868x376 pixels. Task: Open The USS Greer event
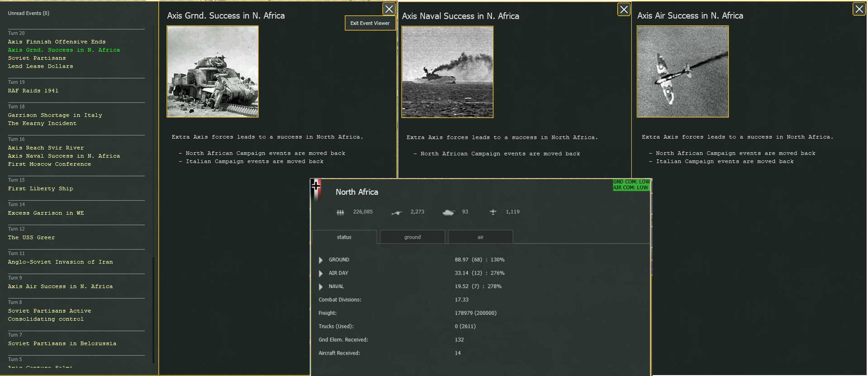[x=31, y=237]
